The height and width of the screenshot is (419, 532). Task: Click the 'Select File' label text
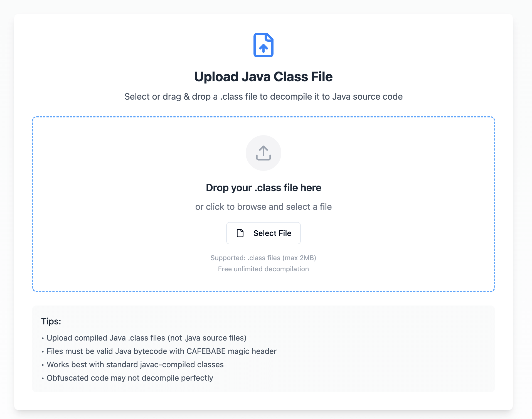[272, 233]
